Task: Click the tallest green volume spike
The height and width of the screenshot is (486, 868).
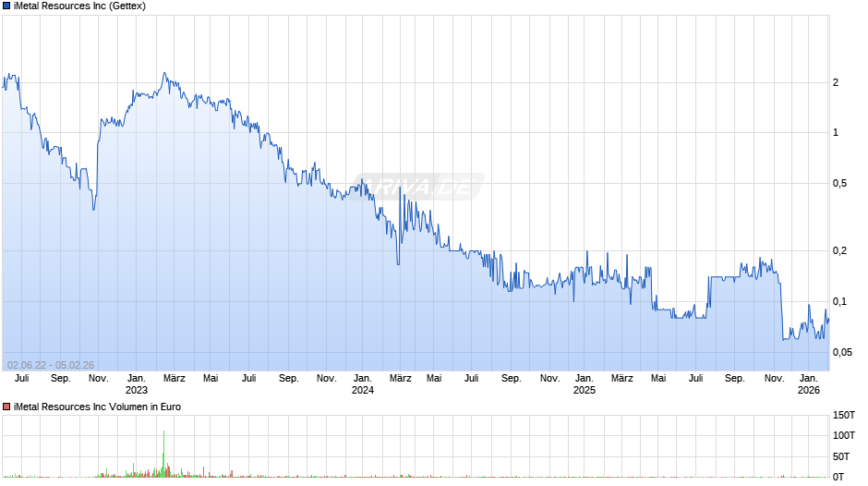Action: (163, 452)
